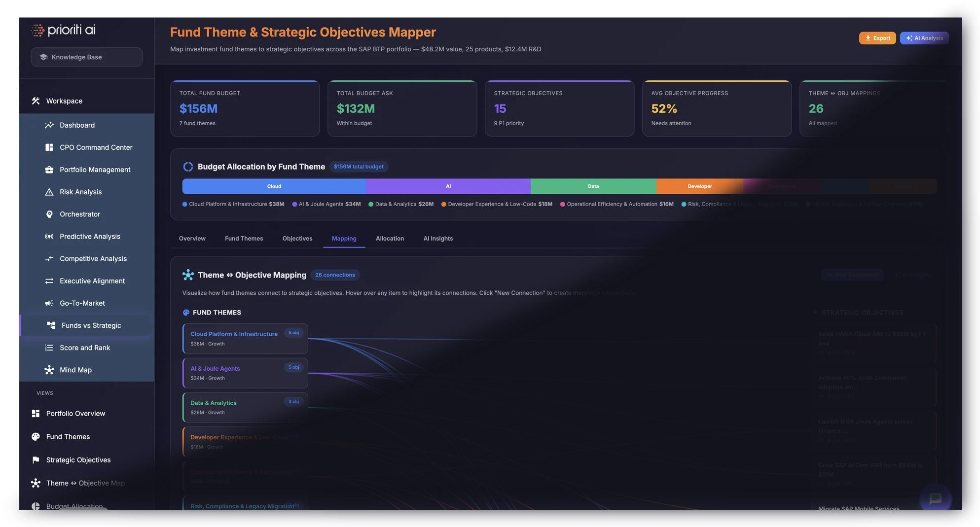This screenshot has width=980, height=527.
Task: Run AI Analysis
Action: pyautogui.click(x=924, y=38)
